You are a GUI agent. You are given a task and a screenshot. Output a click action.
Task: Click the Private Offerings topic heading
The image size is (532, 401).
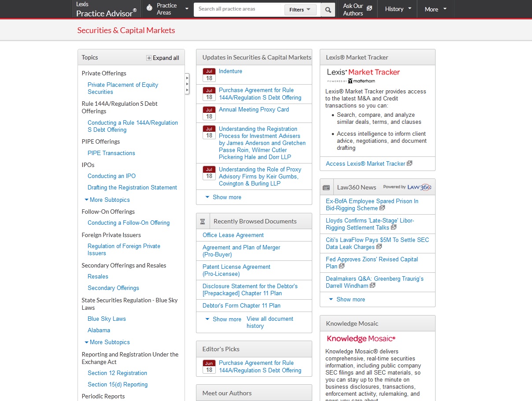pyautogui.click(x=104, y=73)
